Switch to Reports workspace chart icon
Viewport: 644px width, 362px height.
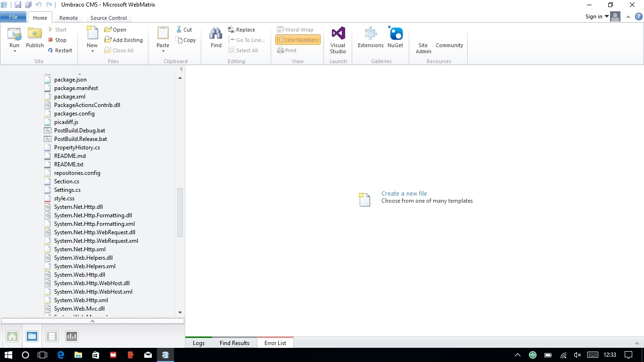click(72, 336)
